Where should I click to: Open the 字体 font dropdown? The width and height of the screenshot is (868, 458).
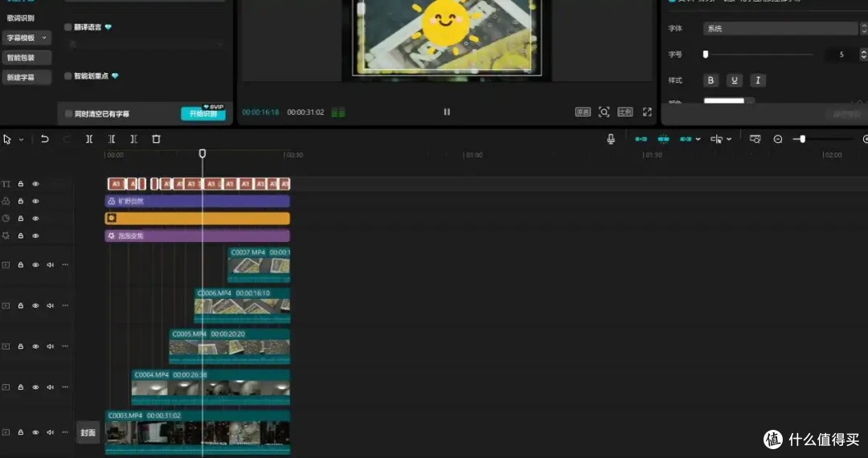[x=780, y=28]
